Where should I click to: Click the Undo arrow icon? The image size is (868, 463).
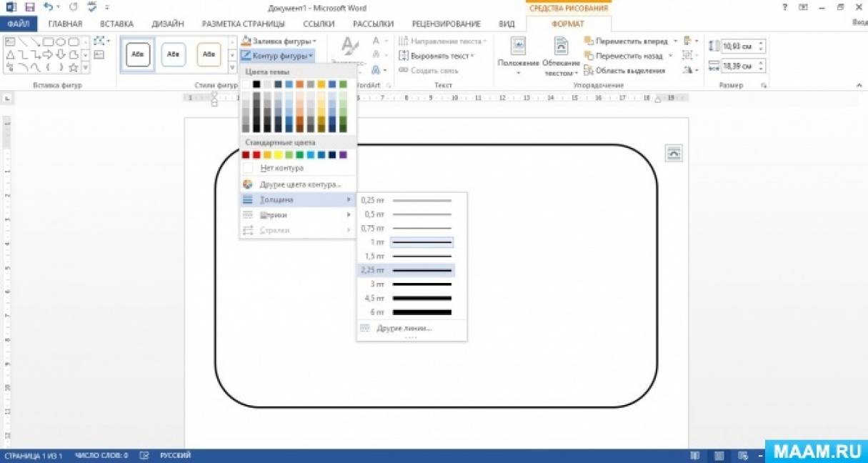pyautogui.click(x=48, y=7)
